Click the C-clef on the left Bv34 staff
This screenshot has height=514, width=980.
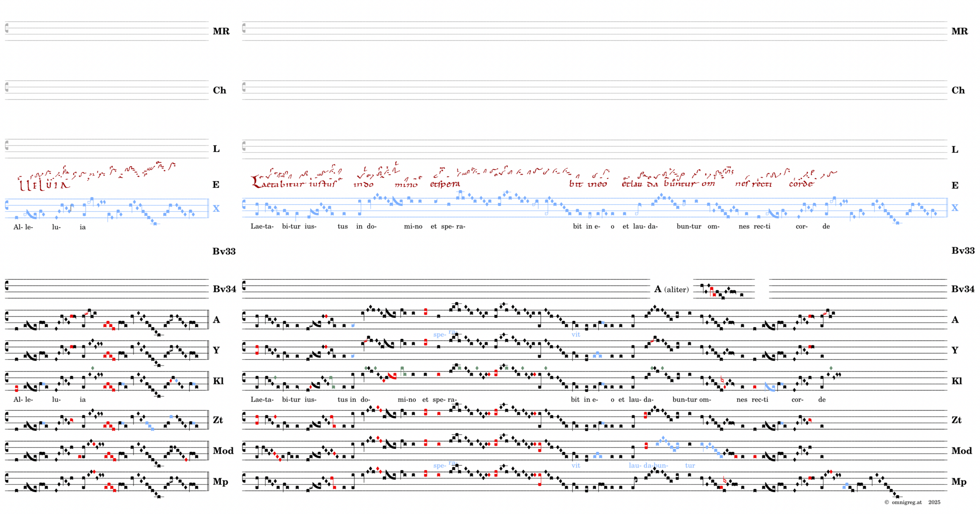coord(7,285)
